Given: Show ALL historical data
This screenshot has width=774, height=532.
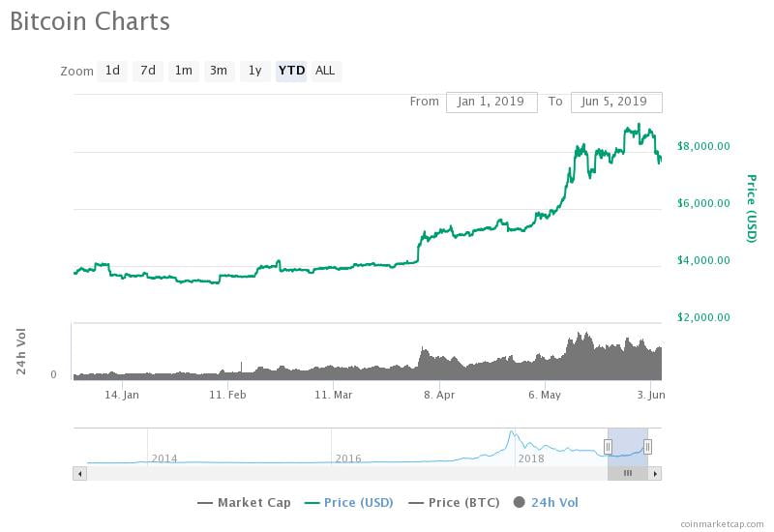Looking at the screenshot, I should click(x=325, y=71).
